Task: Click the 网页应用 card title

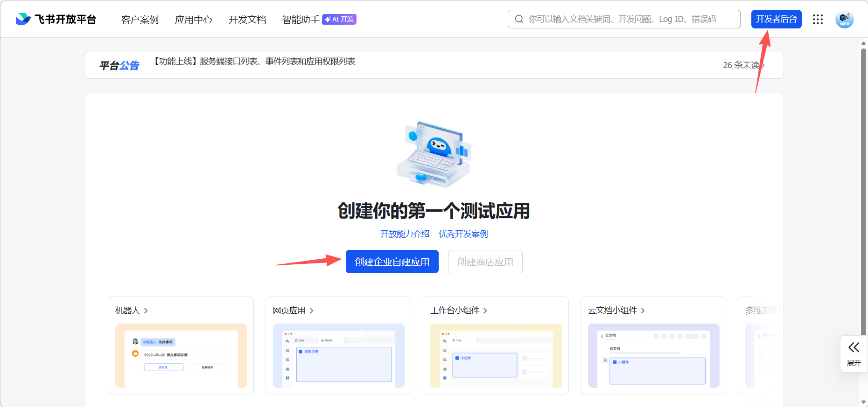Action: [289, 310]
